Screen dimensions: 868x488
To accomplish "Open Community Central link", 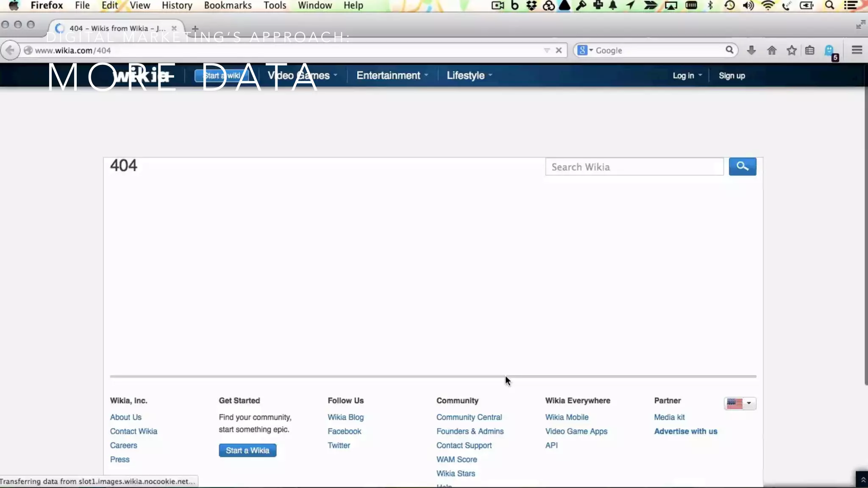I will 469,417.
